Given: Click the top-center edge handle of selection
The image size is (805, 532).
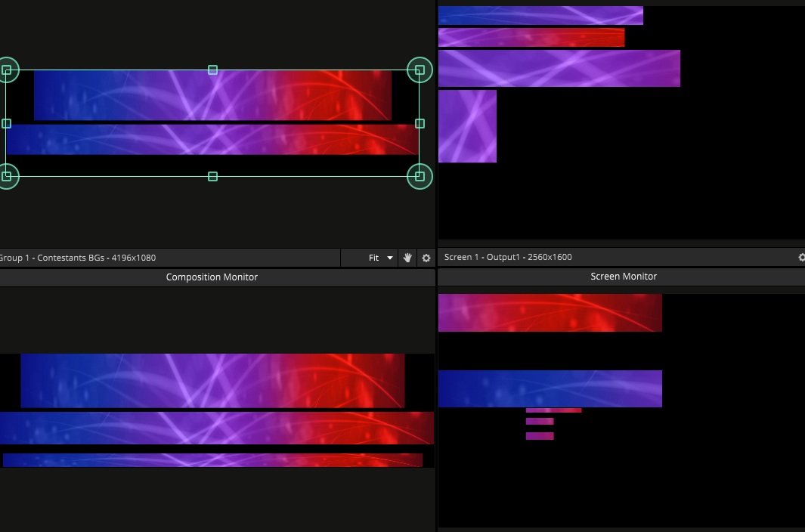Looking at the screenshot, I should point(212,70).
